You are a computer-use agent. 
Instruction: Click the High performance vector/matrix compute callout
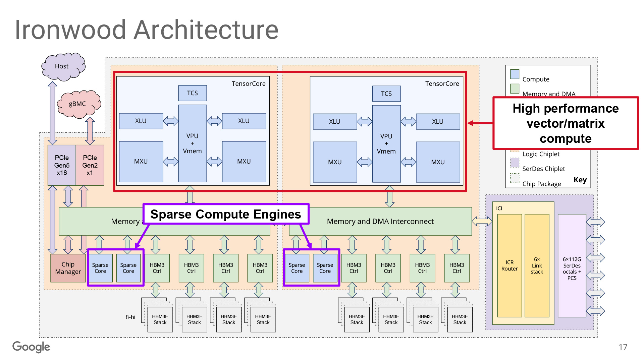point(566,123)
